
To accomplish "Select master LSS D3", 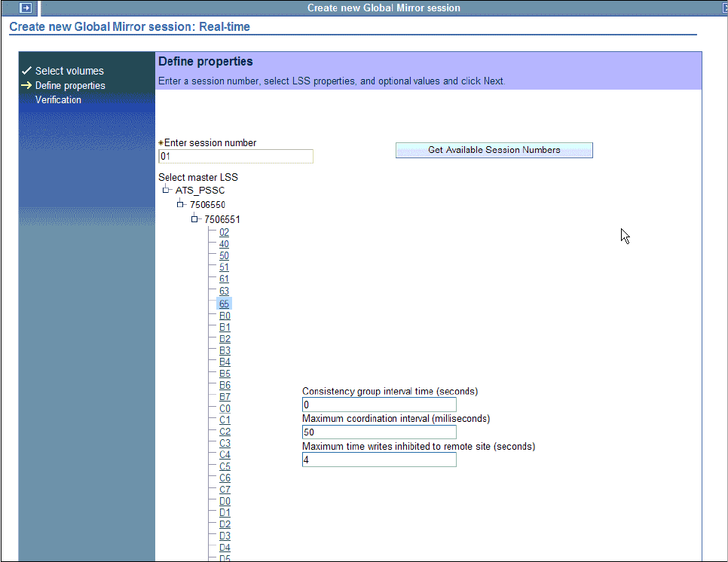I will tap(225, 536).
